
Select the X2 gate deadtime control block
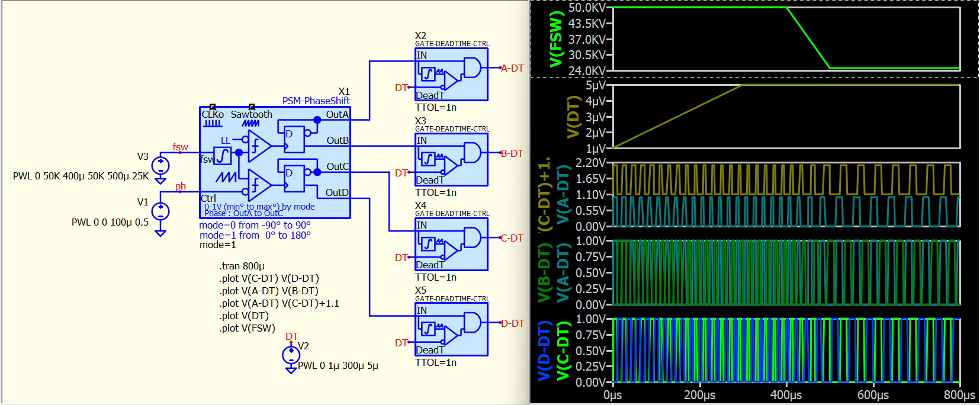click(451, 75)
